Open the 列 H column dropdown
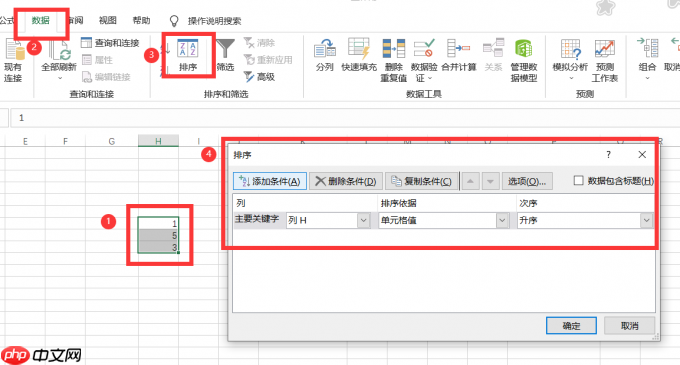Viewport: 680px width, 365px height. (x=363, y=221)
